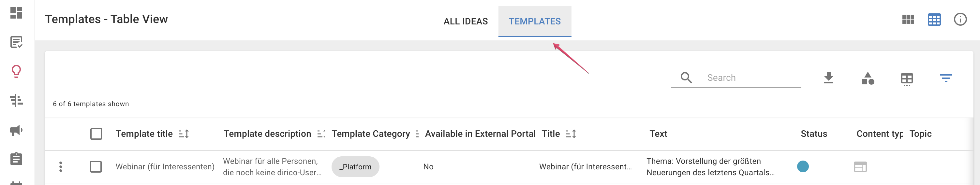Viewport: 980px width, 185px height.
Task: Open the clipboard sidebar icon
Action: (16, 159)
